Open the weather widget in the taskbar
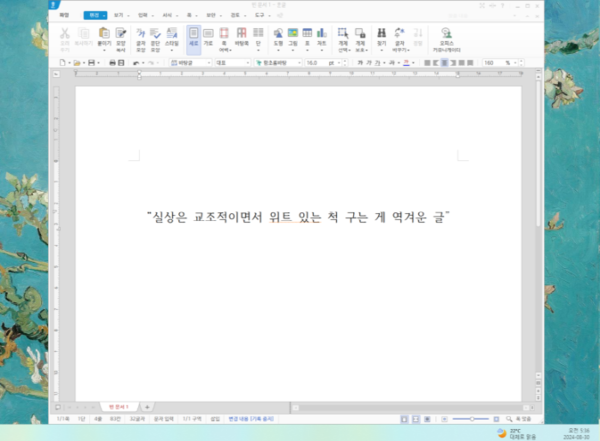 (x=516, y=433)
